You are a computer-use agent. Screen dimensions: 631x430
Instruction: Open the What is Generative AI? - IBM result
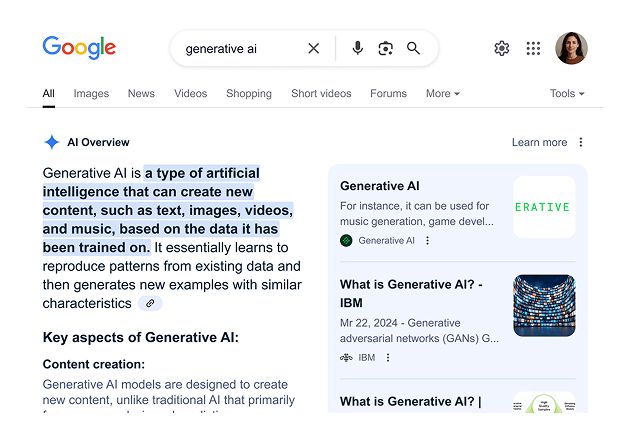[x=411, y=293]
